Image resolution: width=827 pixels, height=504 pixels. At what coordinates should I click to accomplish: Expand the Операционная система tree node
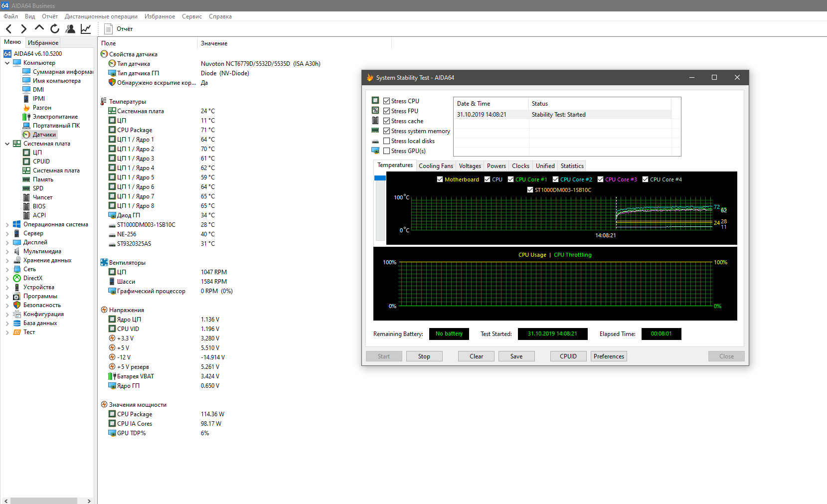point(7,224)
